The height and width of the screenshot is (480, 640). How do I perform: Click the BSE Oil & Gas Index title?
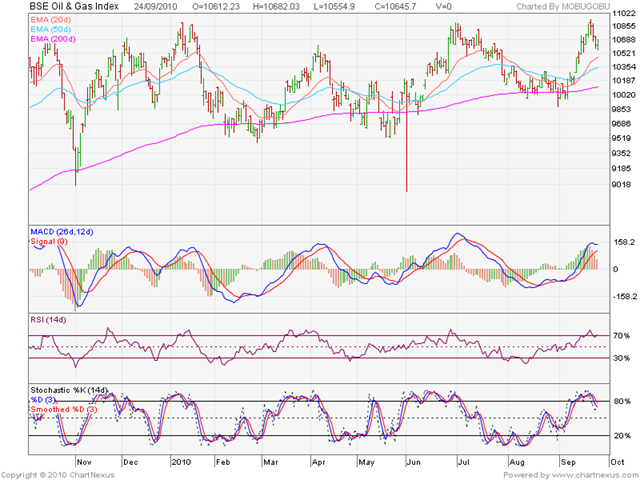coord(74,6)
